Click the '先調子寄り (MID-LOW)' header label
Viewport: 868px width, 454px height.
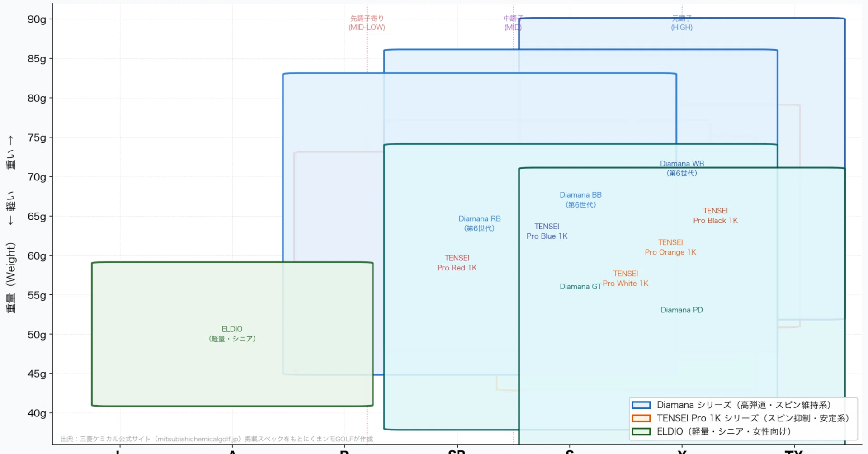coord(367,23)
